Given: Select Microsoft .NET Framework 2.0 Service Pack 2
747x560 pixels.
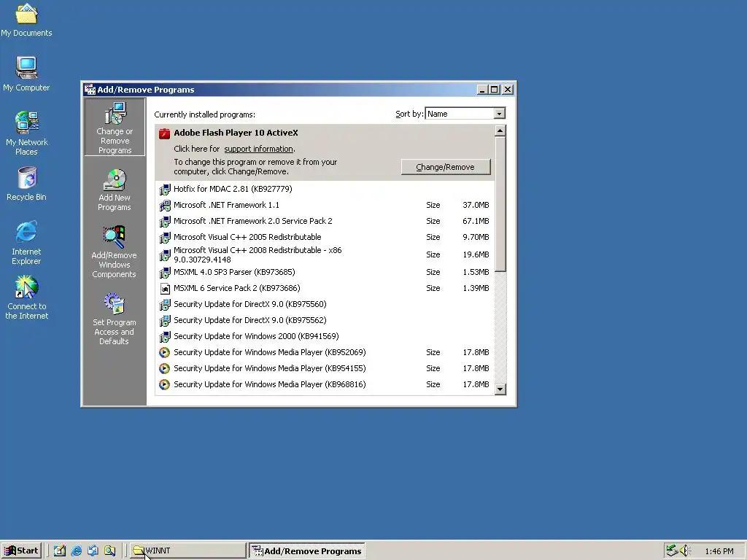Looking at the screenshot, I should coord(325,222).
